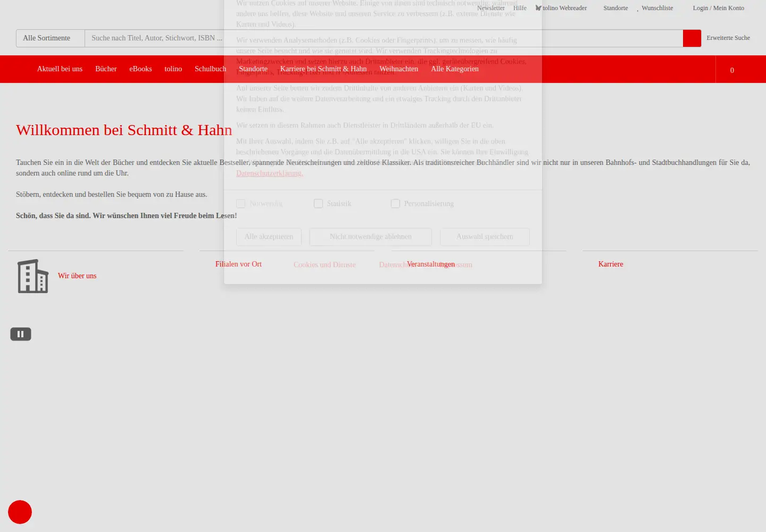
Task: Open the Wir über uns link
Action: [77, 276]
